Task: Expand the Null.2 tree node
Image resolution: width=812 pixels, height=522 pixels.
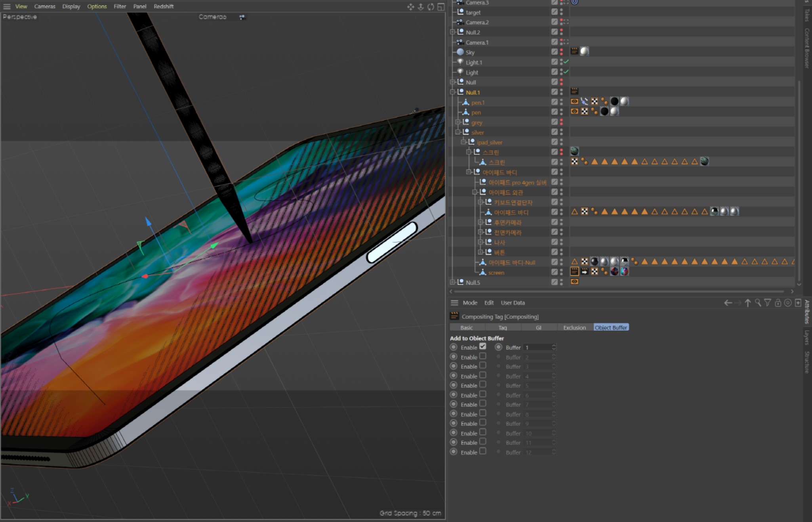Action: 452,32
